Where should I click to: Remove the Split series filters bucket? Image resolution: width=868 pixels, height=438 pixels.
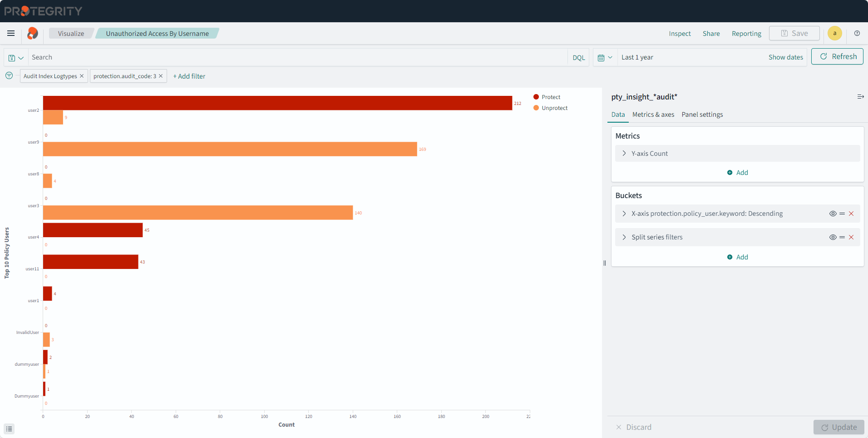[851, 237]
